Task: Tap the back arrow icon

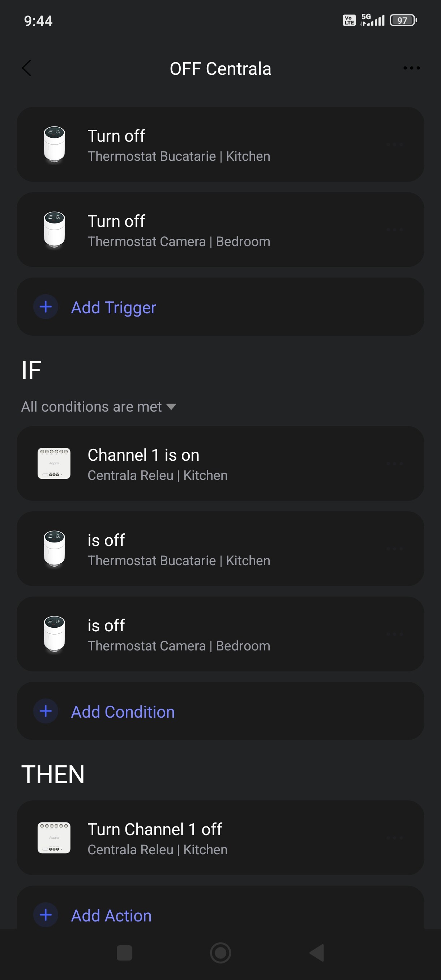Action: (x=27, y=69)
